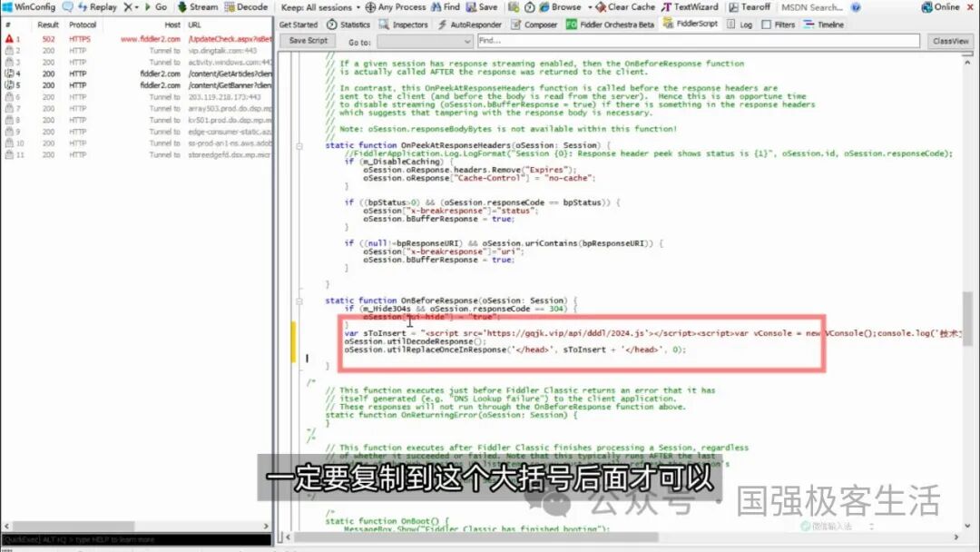This screenshot has width=980, height=552.
Task: Select session 1 host www.fiddler2.com
Action: pyautogui.click(x=150, y=39)
